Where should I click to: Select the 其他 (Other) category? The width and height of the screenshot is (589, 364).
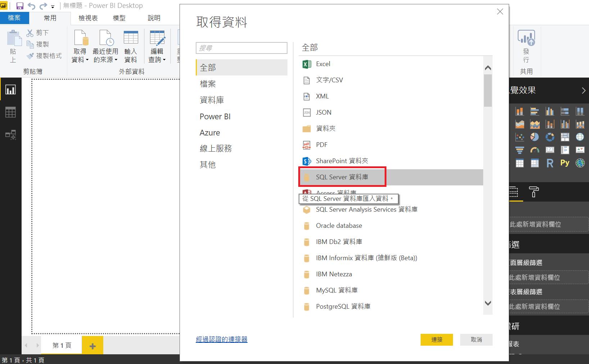point(241,165)
